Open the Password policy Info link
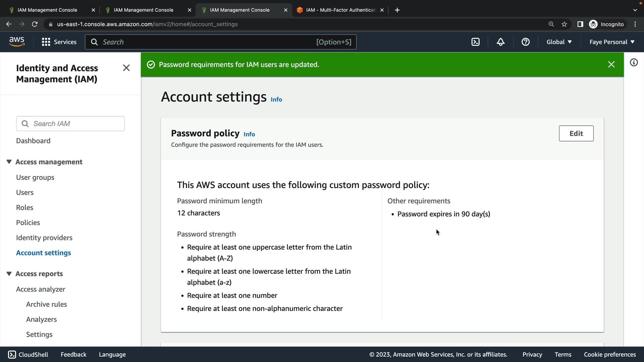 point(249,134)
